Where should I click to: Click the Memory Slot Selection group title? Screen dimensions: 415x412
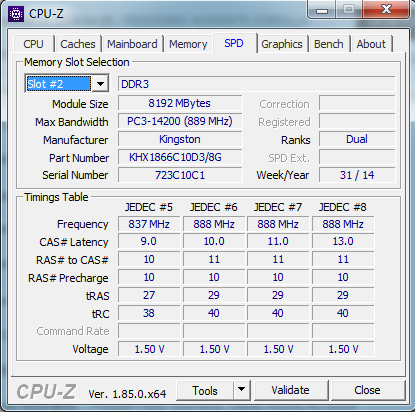click(x=77, y=62)
